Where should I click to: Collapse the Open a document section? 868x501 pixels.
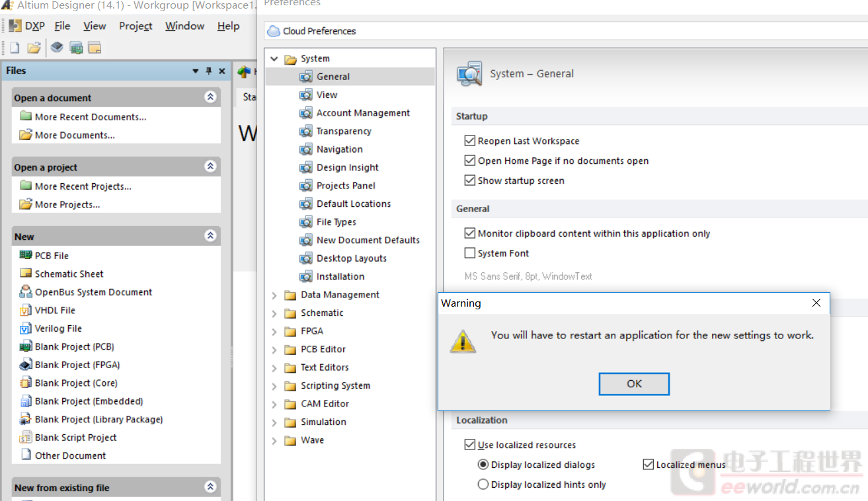coord(210,97)
